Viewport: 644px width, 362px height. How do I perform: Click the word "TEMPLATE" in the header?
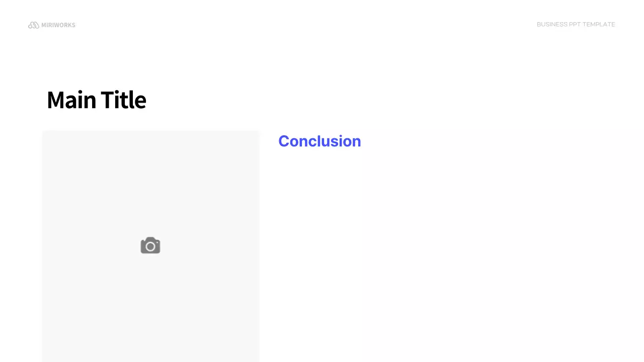pyautogui.click(x=599, y=24)
